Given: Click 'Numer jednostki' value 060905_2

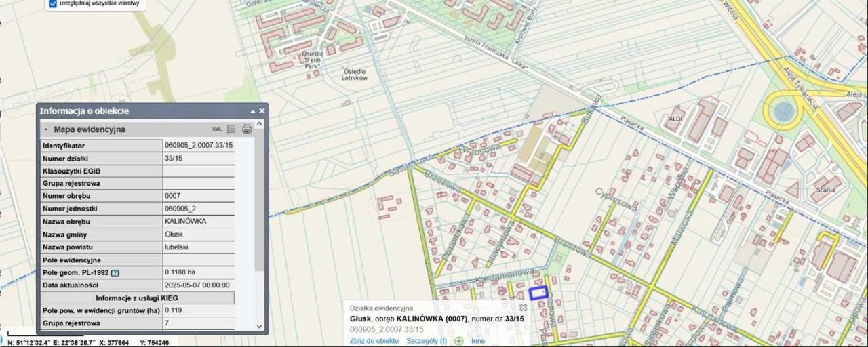Looking at the screenshot, I should pyautogui.click(x=180, y=209).
